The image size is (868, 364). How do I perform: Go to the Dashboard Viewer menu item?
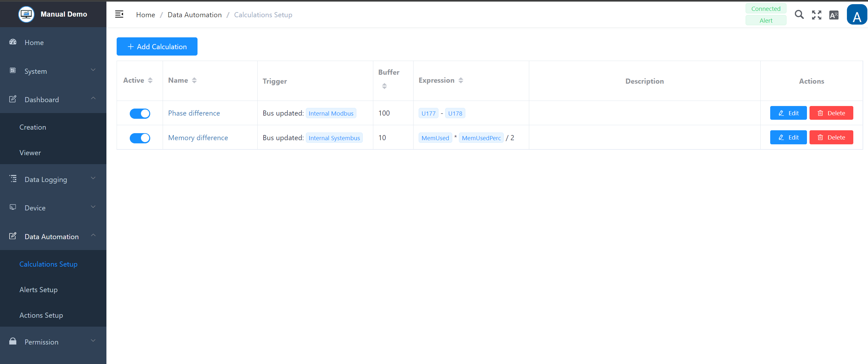click(x=30, y=153)
